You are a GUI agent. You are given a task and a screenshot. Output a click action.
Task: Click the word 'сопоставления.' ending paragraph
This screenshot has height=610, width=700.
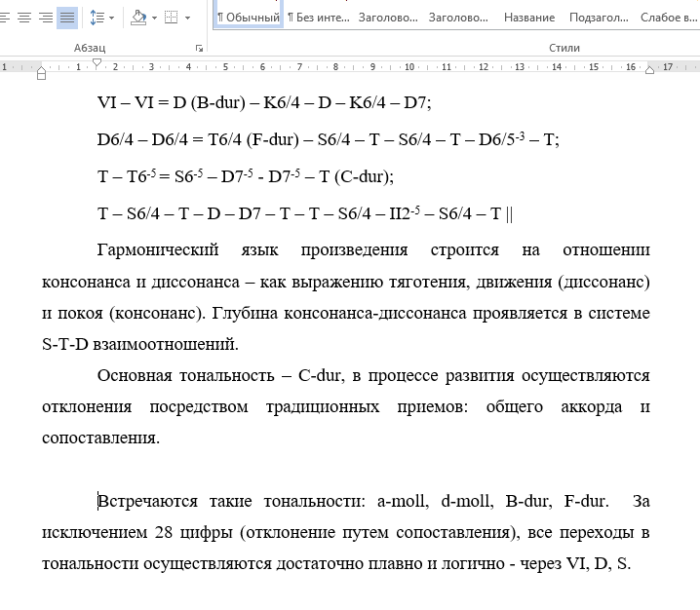[100, 438]
